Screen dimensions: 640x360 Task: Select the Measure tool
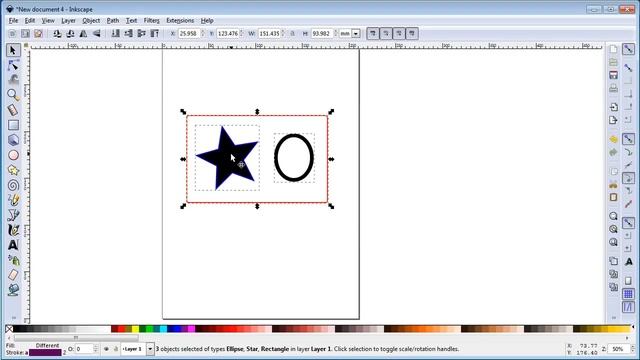coord(13,110)
